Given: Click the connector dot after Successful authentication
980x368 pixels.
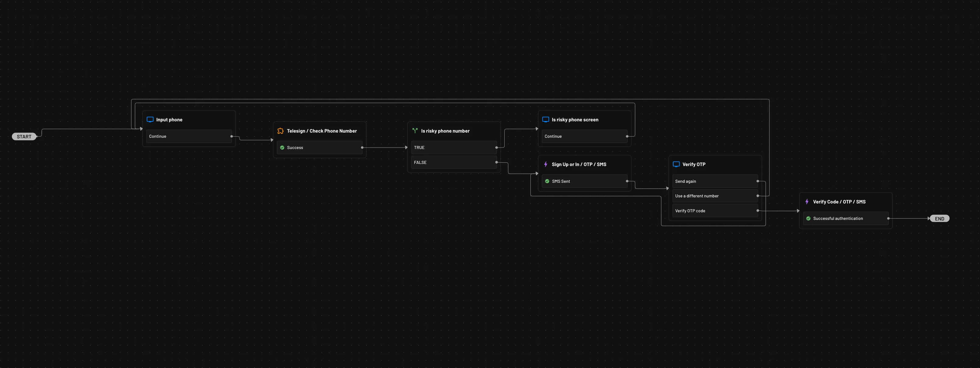Looking at the screenshot, I should coord(888,218).
